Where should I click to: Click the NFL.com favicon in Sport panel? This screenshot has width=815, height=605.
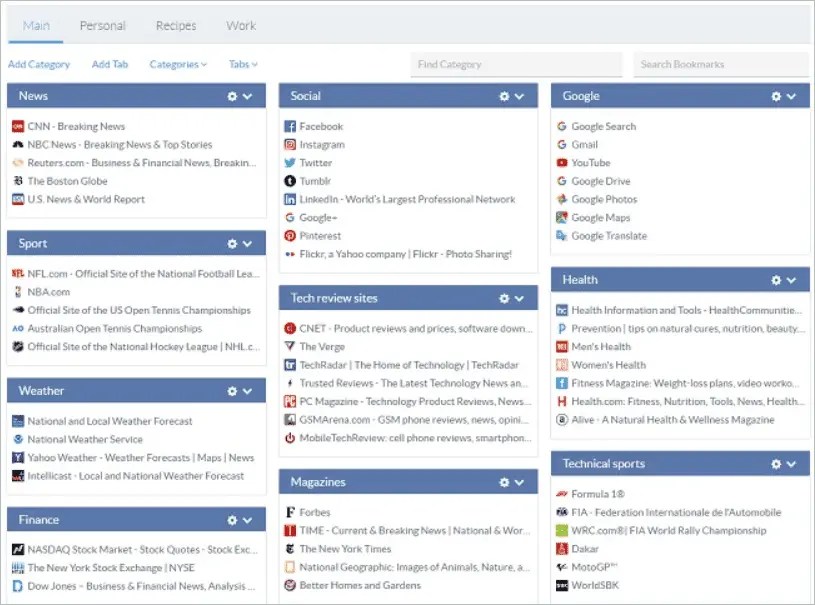pyautogui.click(x=20, y=273)
